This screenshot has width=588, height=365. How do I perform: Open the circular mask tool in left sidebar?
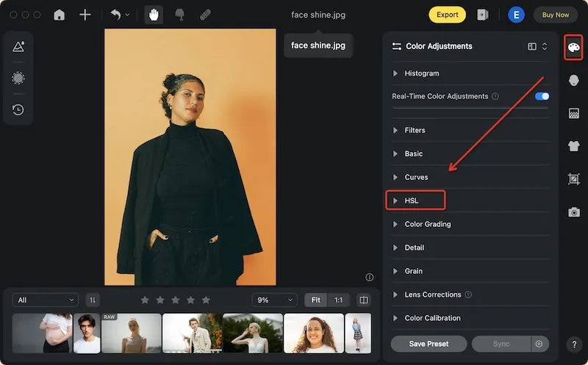point(18,78)
